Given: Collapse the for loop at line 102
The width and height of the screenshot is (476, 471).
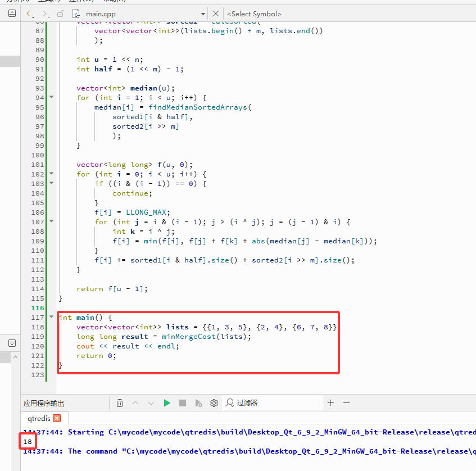Looking at the screenshot, I should [51, 174].
